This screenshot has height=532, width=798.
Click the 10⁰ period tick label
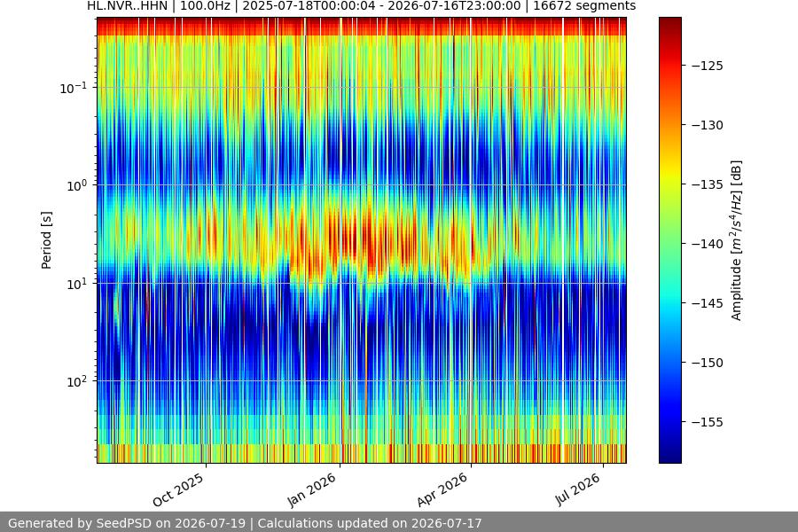77,185
